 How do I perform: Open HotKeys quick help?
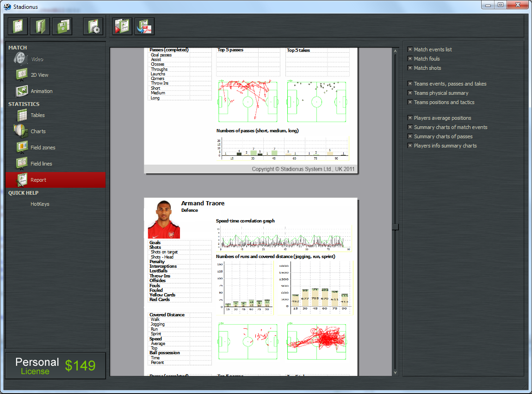click(40, 204)
